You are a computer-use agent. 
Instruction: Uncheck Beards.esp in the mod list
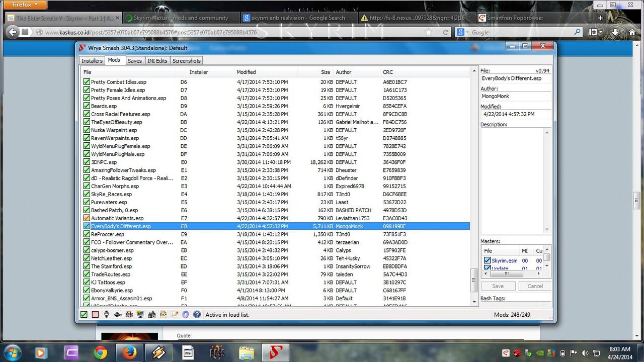click(x=87, y=106)
